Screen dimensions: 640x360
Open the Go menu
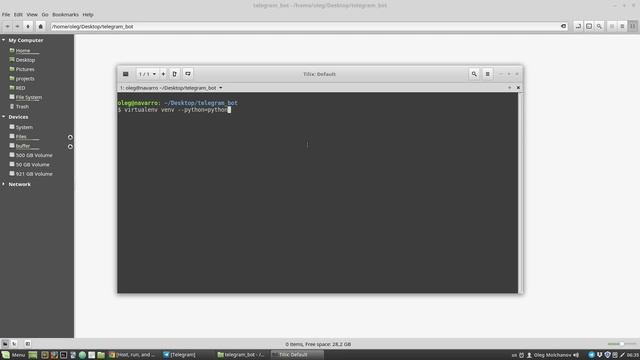pos(45,14)
